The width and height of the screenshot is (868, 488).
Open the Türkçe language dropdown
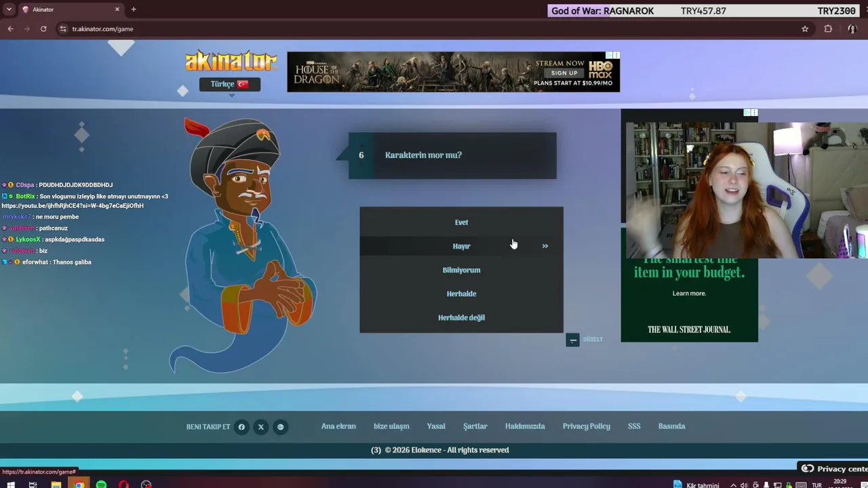230,84
